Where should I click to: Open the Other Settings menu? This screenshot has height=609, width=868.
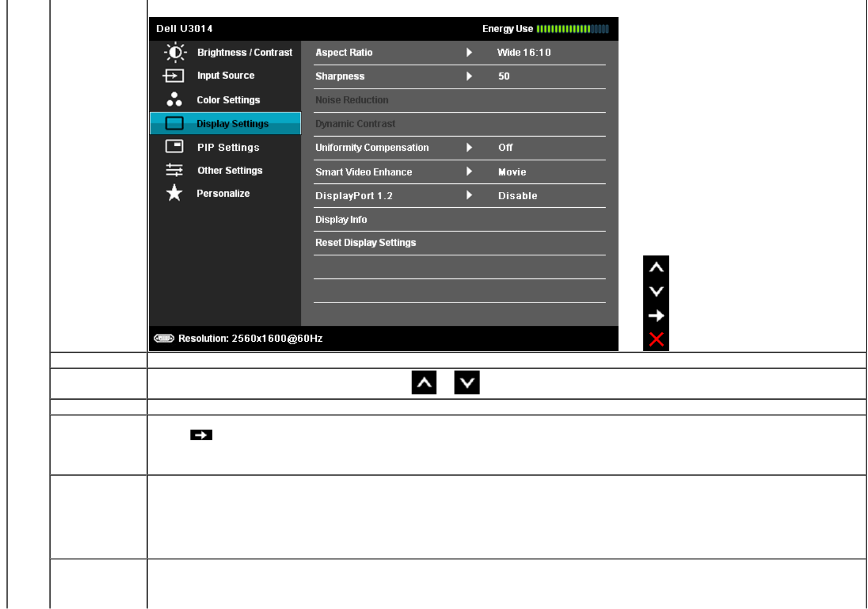[x=226, y=170]
